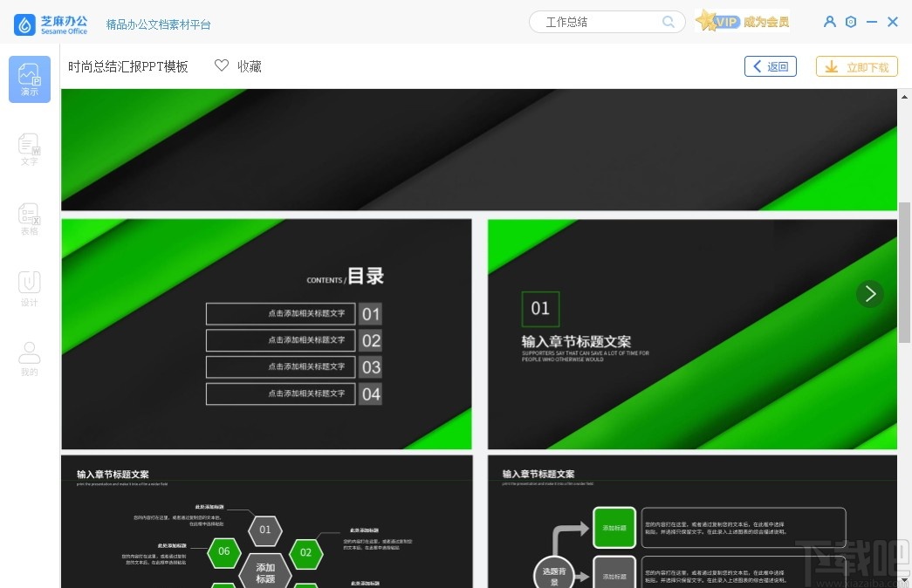The height and width of the screenshot is (588, 912).
Task: Open the 文字 documents section in sidebar
Action: [x=30, y=149]
